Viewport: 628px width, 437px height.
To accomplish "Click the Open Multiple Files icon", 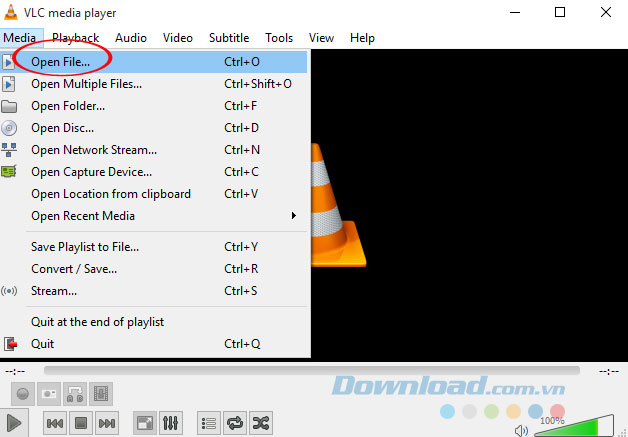I will [8, 84].
